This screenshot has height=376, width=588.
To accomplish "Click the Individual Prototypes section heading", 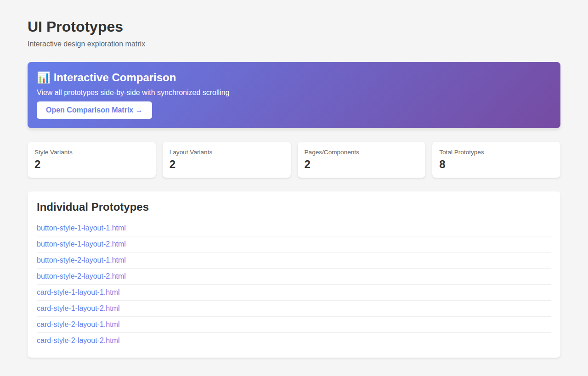I will [x=93, y=207].
